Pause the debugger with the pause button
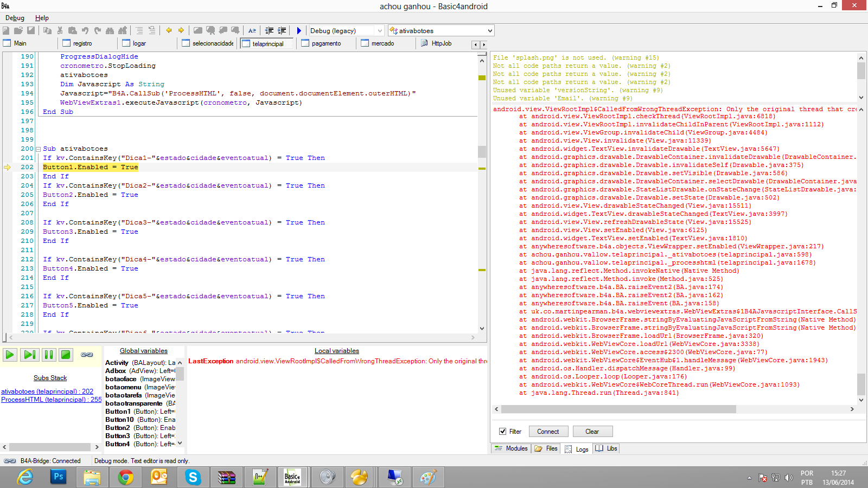 (49, 355)
